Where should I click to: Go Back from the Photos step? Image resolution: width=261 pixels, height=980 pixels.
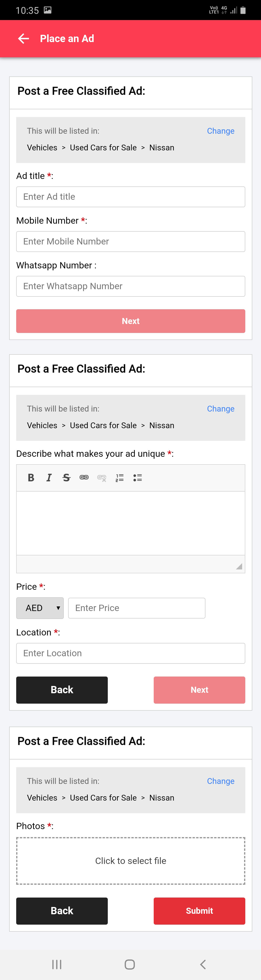[x=62, y=911]
